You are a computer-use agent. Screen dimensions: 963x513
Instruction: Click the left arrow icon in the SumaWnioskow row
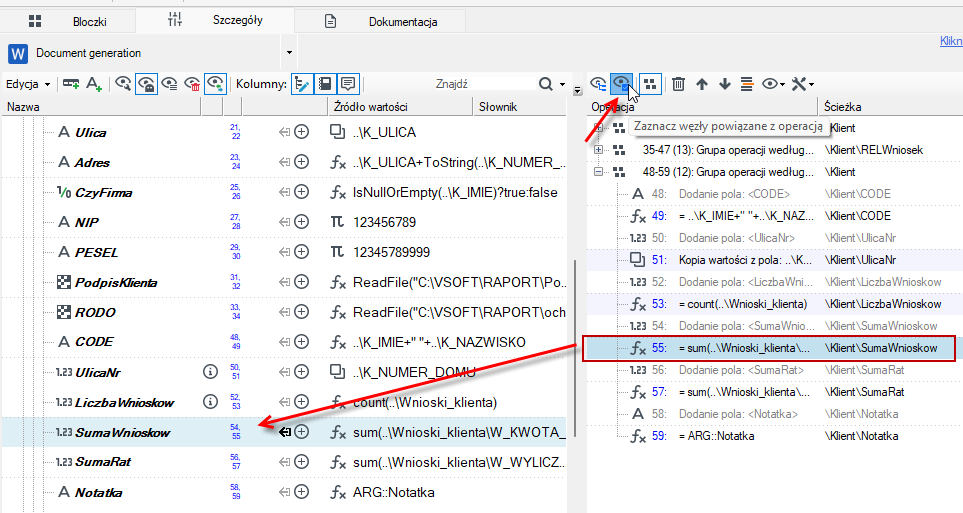(x=284, y=432)
